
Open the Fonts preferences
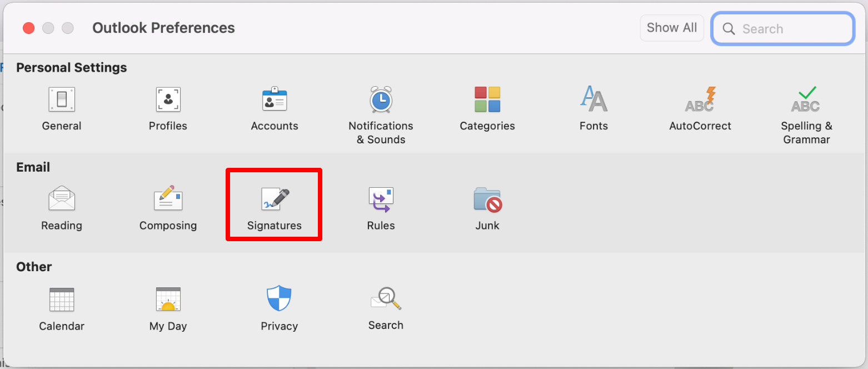click(593, 107)
